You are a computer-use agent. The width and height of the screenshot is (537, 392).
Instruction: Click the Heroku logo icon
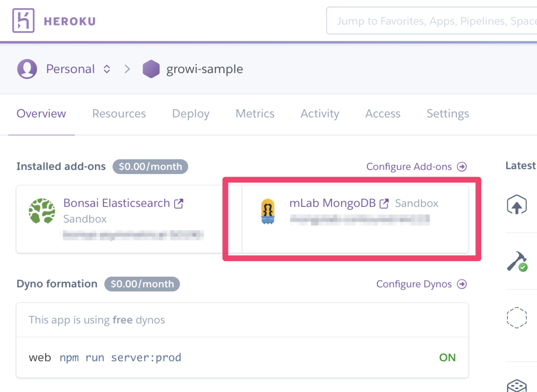click(x=23, y=21)
